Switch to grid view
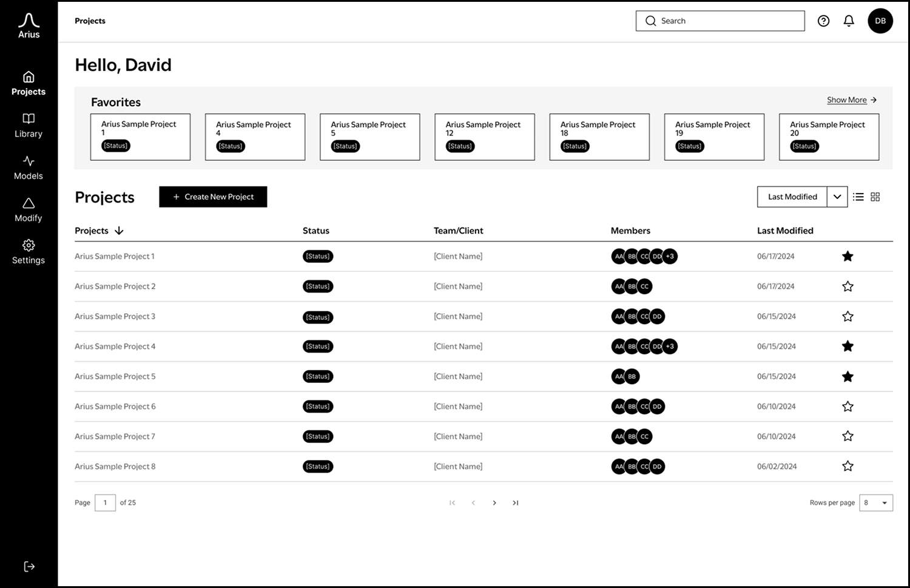The height and width of the screenshot is (588, 910). 875,197
